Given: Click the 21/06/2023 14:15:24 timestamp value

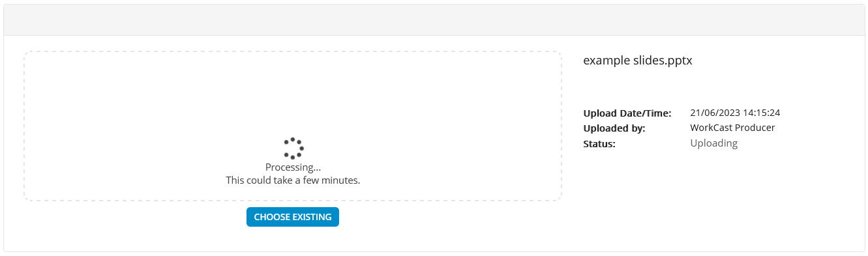Looking at the screenshot, I should coord(735,113).
